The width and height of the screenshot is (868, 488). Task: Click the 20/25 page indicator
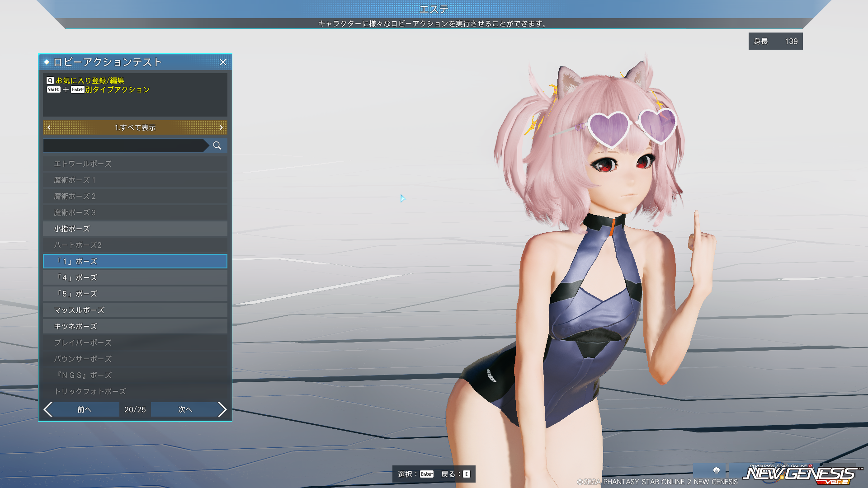pyautogui.click(x=135, y=409)
